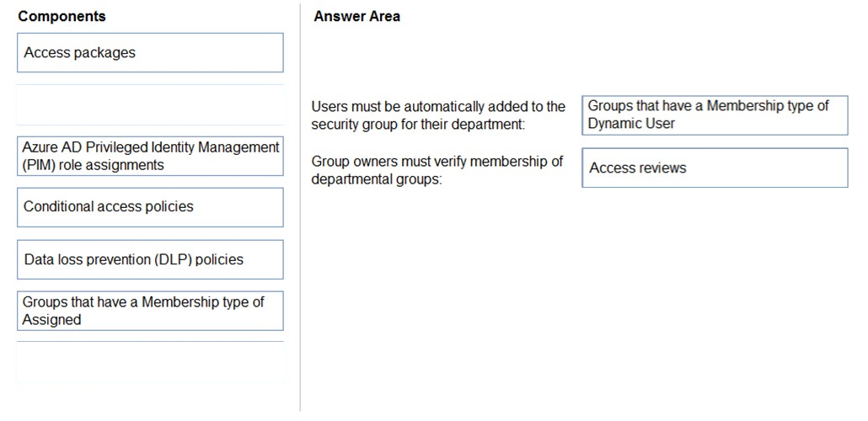
Task: Click the 'Users must be automatically added' statement
Action: (438, 115)
